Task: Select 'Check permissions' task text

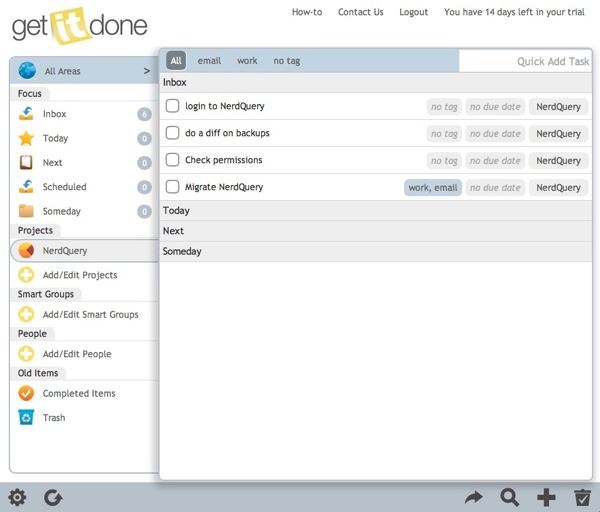Action: [223, 160]
